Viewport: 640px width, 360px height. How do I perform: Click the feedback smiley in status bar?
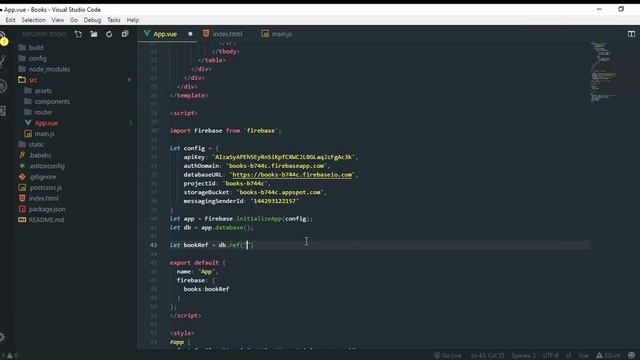pyautogui.click(x=631, y=356)
